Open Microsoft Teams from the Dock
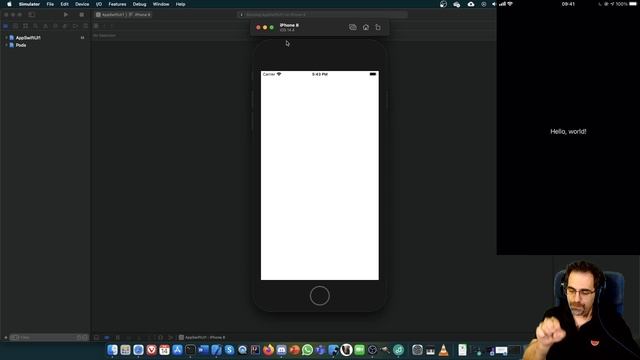 point(320,350)
